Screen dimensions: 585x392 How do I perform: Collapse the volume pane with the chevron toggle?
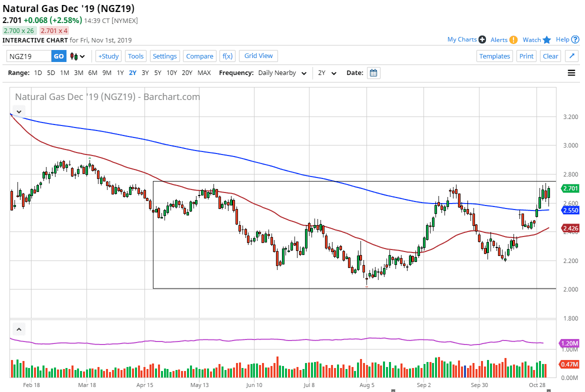[x=18, y=329]
